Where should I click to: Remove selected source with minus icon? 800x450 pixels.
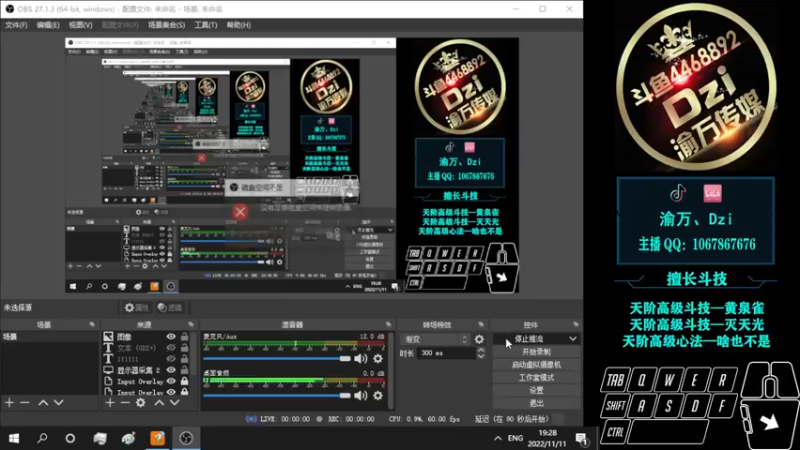(125, 403)
